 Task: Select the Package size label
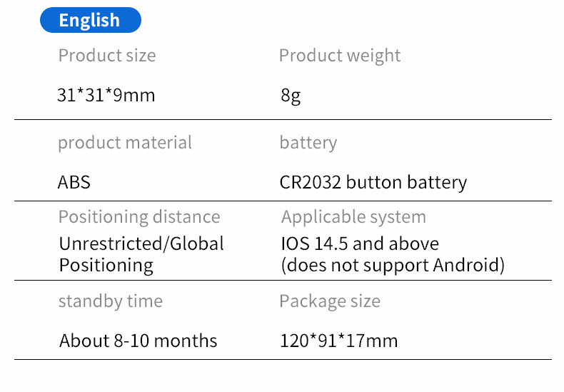tap(329, 301)
